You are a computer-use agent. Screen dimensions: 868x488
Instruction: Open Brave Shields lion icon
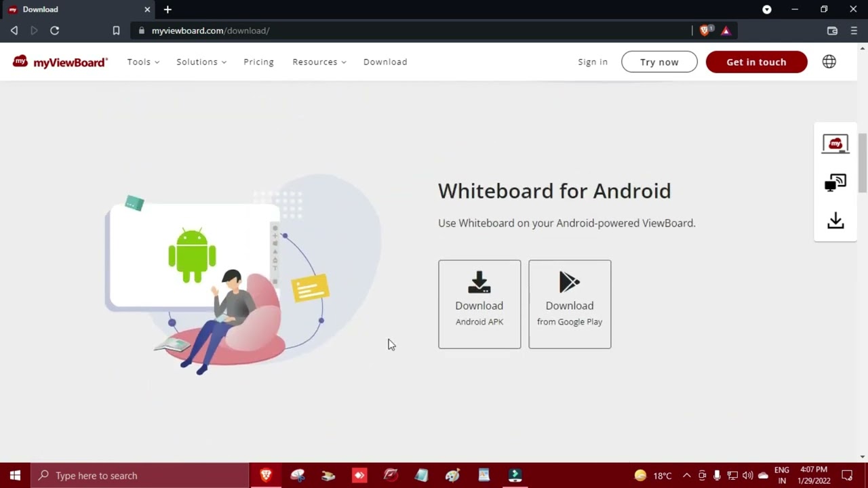click(705, 30)
